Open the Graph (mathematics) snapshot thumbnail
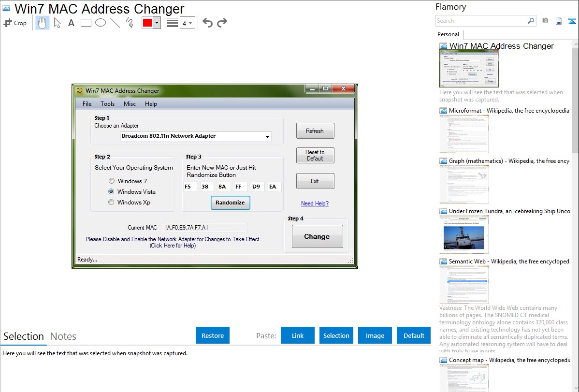Image resolution: width=579 pixels, height=392 pixels. tap(464, 184)
